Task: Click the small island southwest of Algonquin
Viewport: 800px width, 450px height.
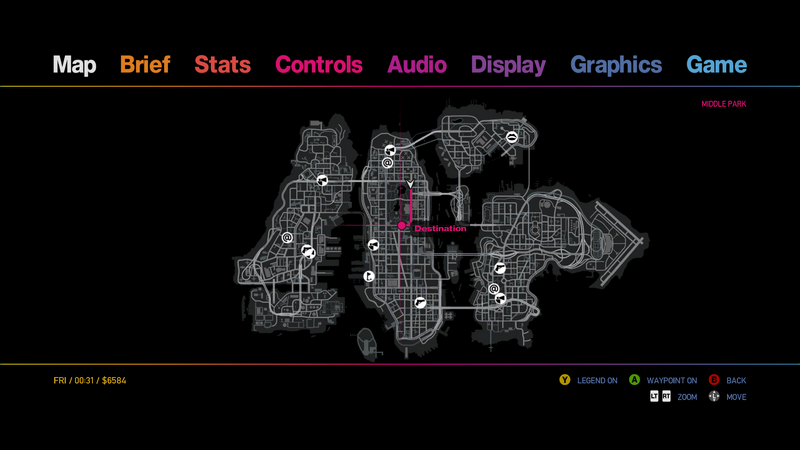Action: tap(367, 342)
